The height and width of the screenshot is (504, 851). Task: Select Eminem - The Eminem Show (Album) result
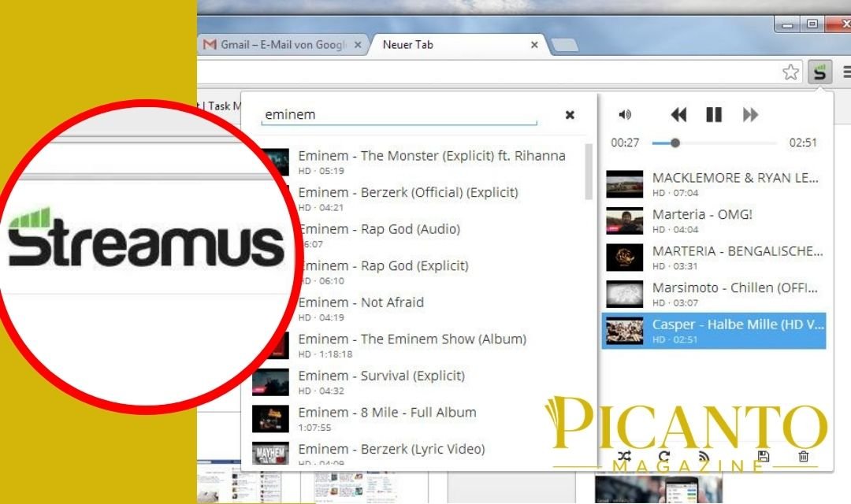point(418,345)
